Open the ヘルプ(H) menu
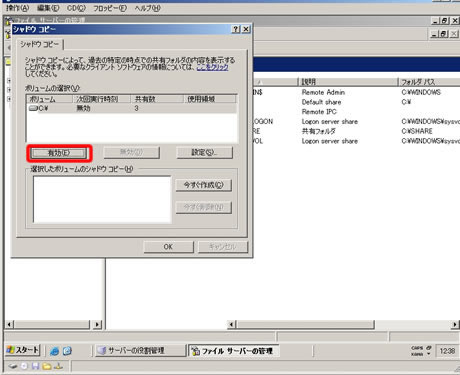The image size is (460, 375). (147, 8)
